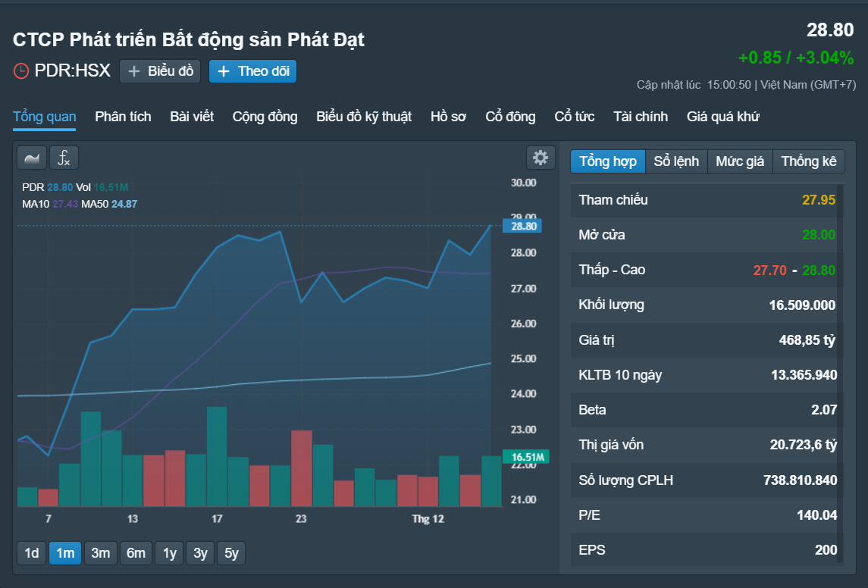Click the red clock icon beside PDR:HSX
Screen dimensions: 868x588
(21, 70)
